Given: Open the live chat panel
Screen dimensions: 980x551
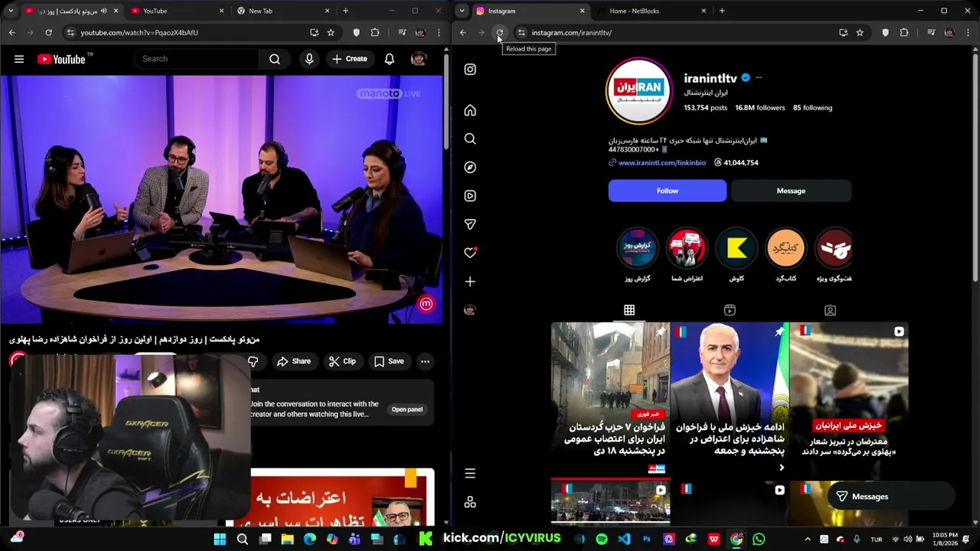Looking at the screenshot, I should pos(407,409).
